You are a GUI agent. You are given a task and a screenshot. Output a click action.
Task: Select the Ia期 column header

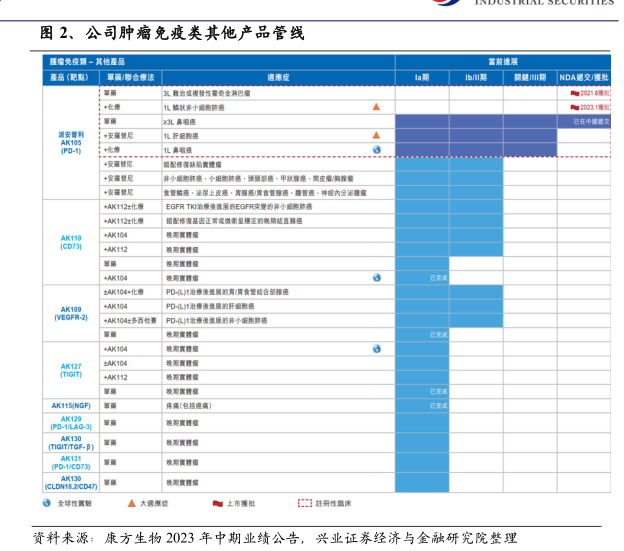(421, 76)
